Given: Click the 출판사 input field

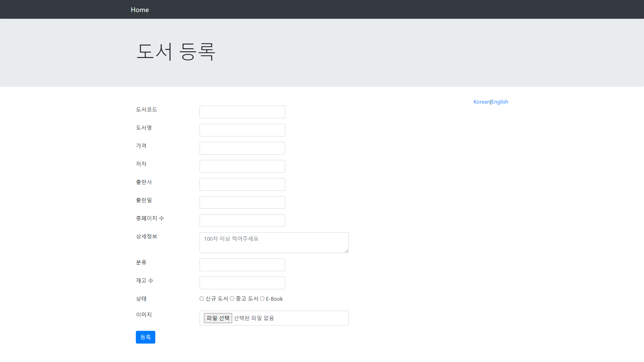Looking at the screenshot, I should [242, 184].
